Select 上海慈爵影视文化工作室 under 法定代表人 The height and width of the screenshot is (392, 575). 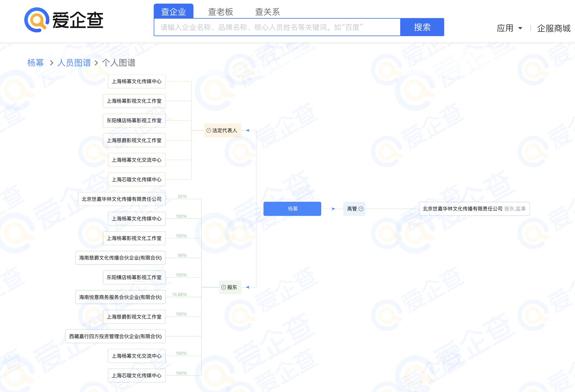click(x=134, y=140)
